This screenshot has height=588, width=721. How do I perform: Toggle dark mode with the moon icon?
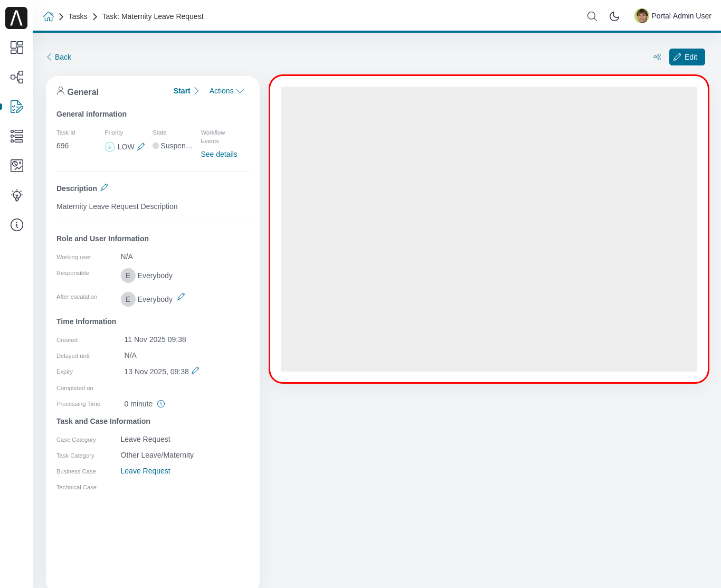[x=614, y=16]
